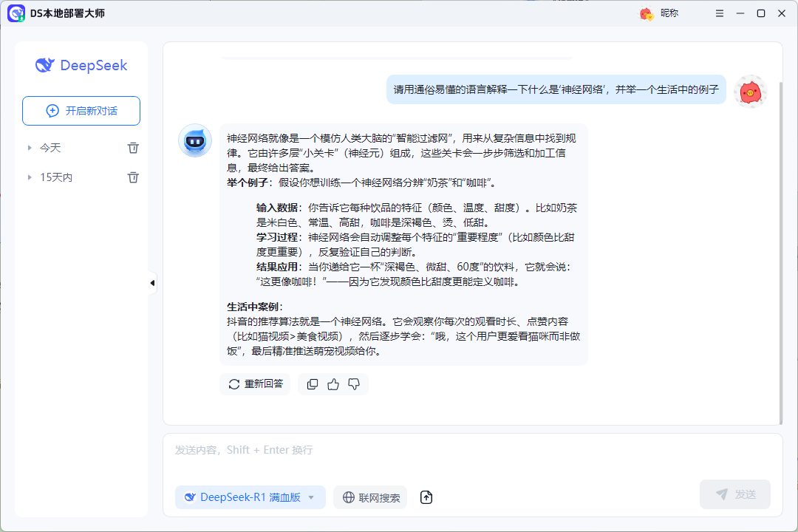Toggle 联网搜索 web search mode
The height and width of the screenshot is (532, 798).
pos(369,497)
